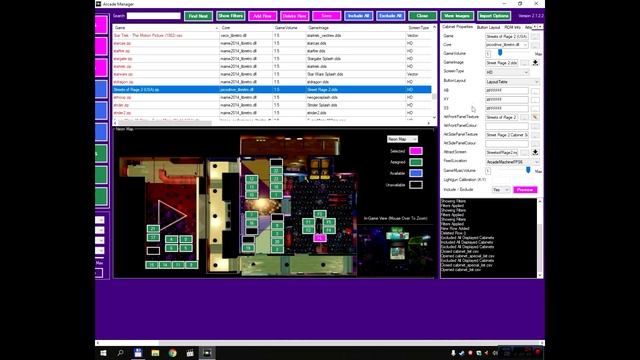Click the blue Available legend swatch

416,173
